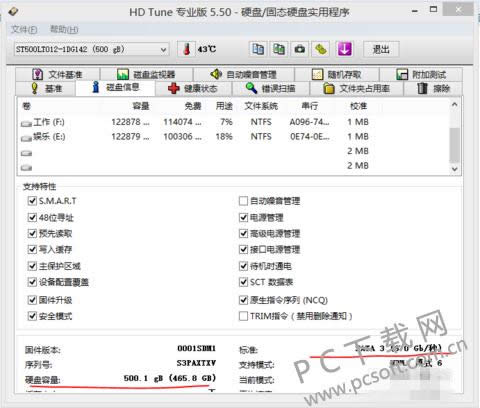Open the ST500LT012 drive selection dropdown
The image size is (480, 408).
[x=91, y=50]
